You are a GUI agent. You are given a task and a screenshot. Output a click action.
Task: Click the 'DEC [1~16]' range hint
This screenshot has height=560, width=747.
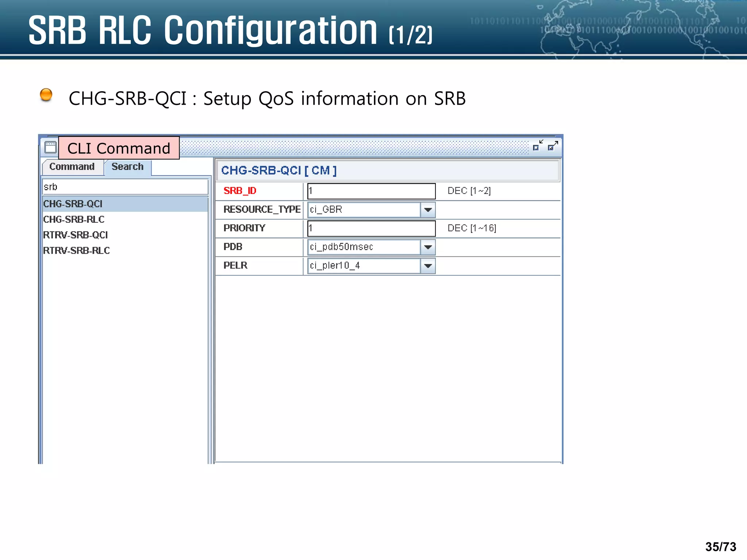tap(472, 228)
